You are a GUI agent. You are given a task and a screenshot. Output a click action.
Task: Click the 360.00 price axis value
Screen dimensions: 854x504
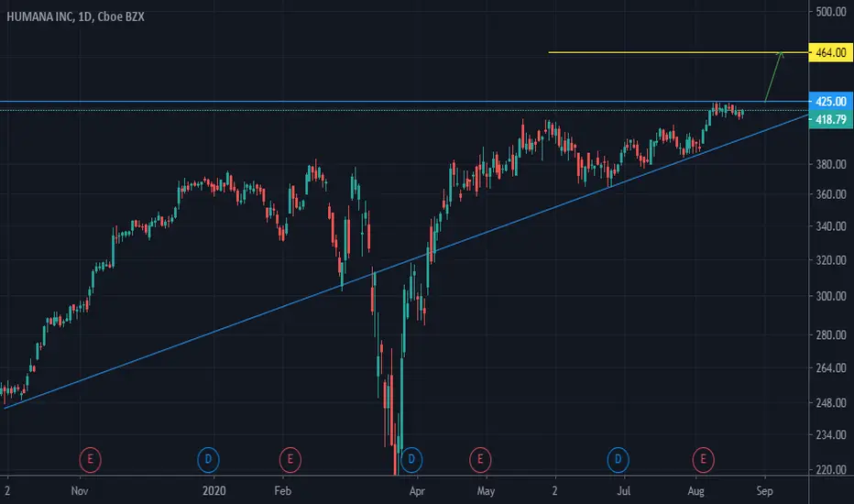[x=830, y=194]
